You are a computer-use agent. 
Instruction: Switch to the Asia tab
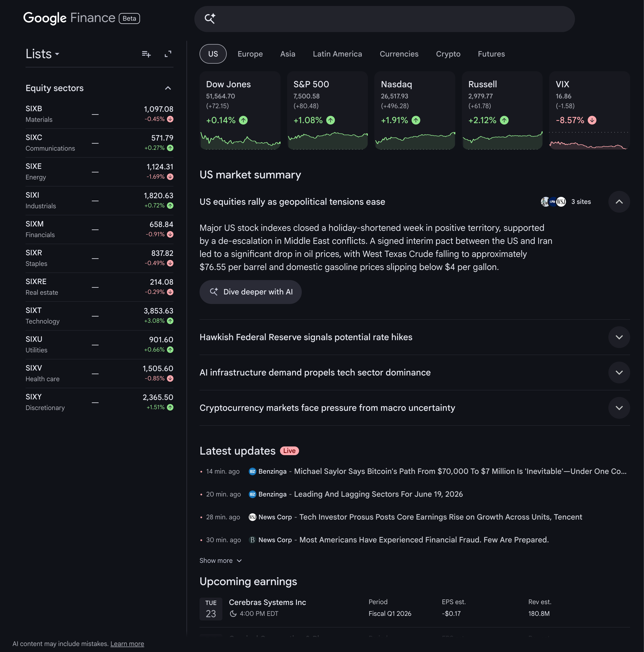(288, 54)
